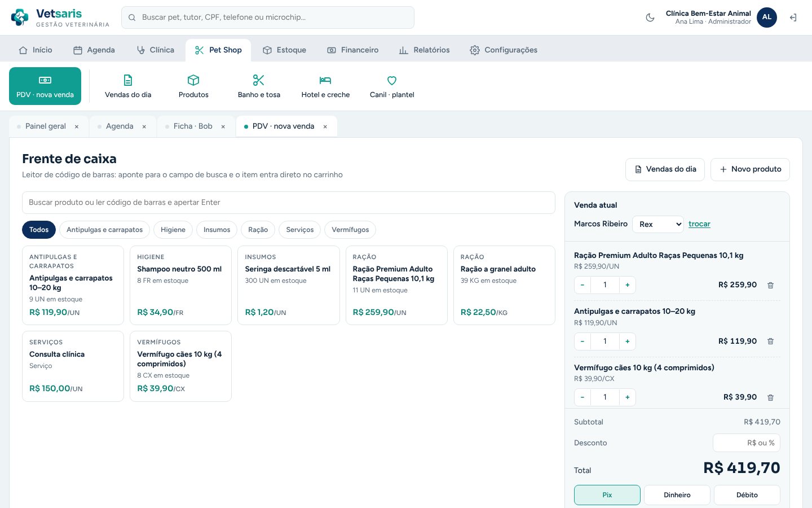The width and height of the screenshot is (812, 508).
Task: Select Dinheiro payment method
Action: point(677,495)
